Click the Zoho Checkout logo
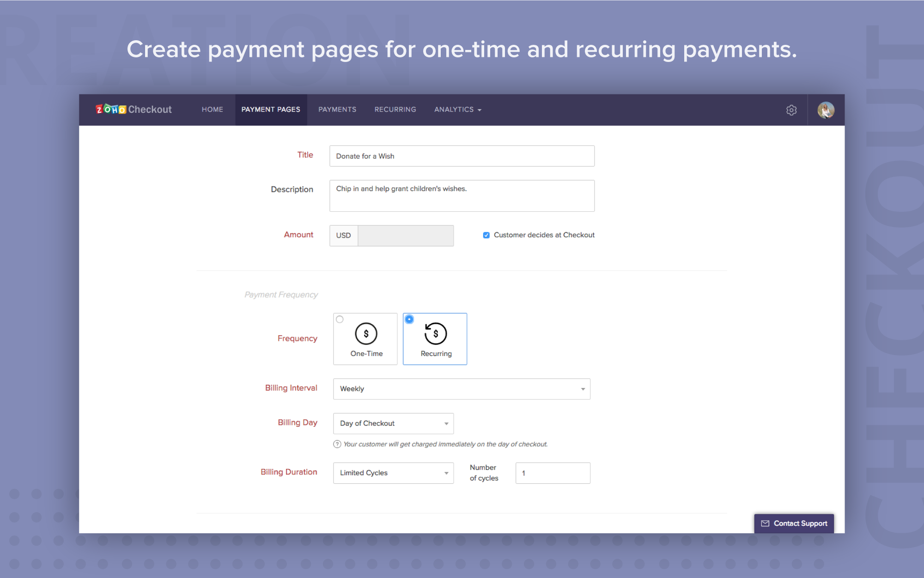 (134, 110)
